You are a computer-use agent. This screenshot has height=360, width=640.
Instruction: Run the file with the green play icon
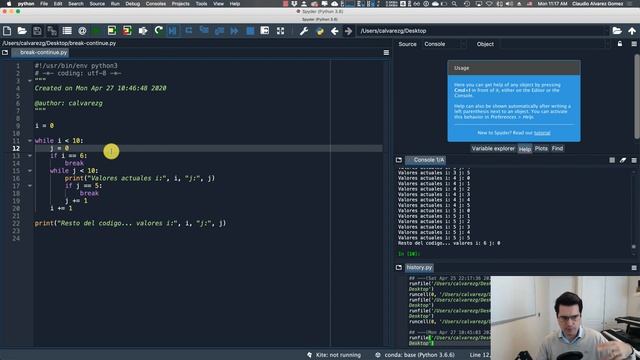(97, 31)
